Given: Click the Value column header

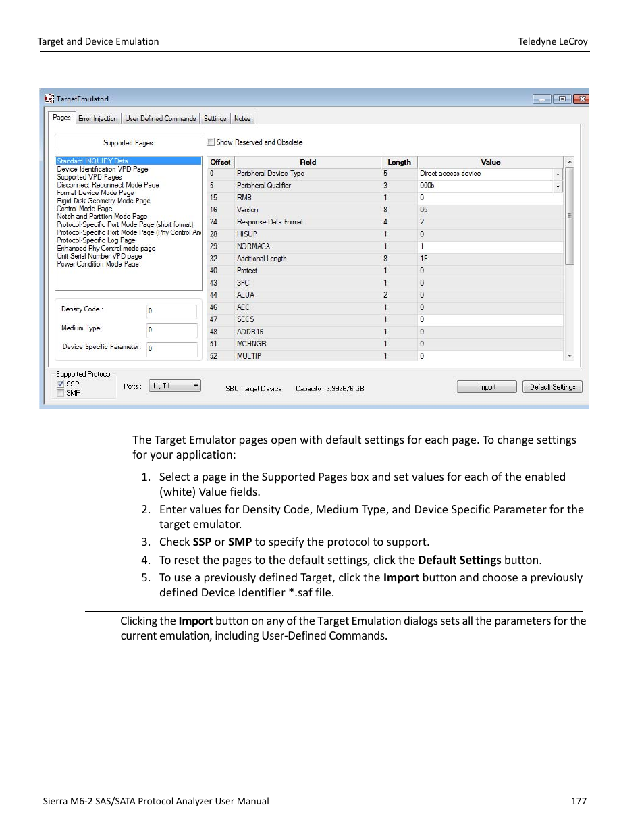Looking at the screenshot, I should point(491,162).
